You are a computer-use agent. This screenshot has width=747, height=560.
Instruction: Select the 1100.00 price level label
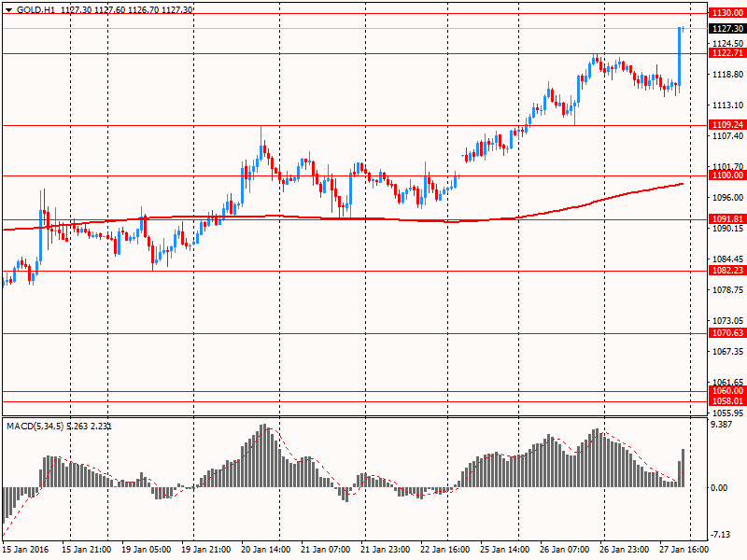726,175
